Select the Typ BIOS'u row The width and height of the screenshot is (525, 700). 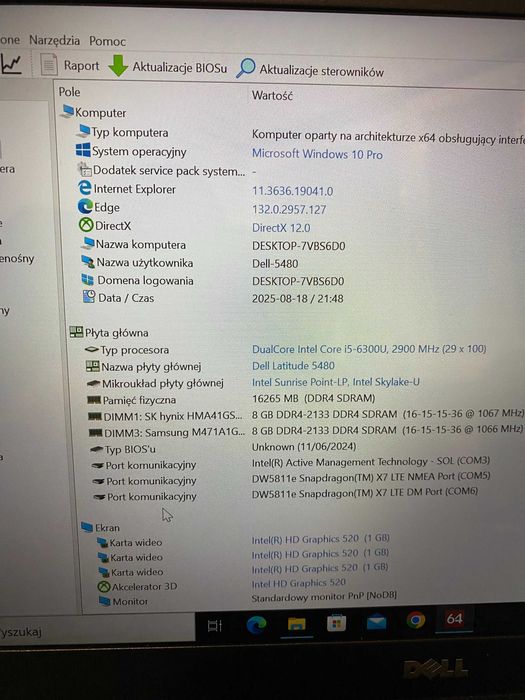[129, 449]
